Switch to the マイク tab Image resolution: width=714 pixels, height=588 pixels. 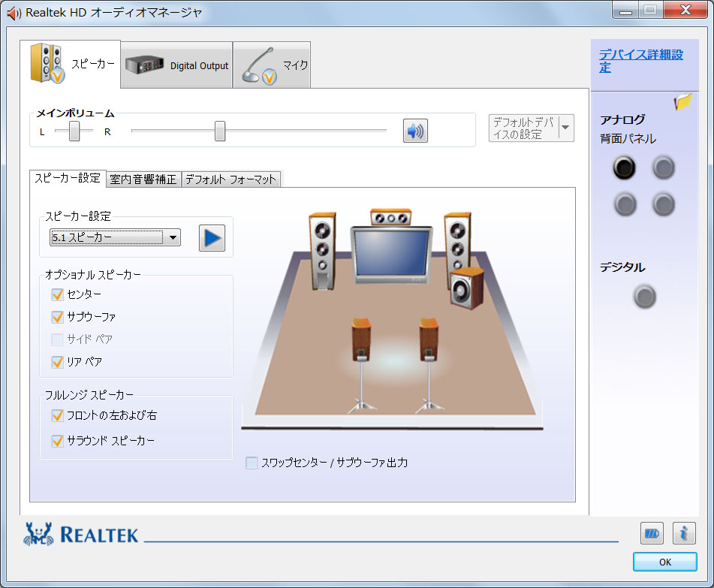pos(272,65)
